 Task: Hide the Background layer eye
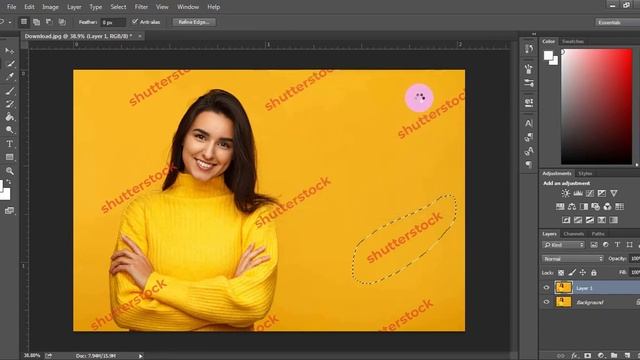(547, 302)
